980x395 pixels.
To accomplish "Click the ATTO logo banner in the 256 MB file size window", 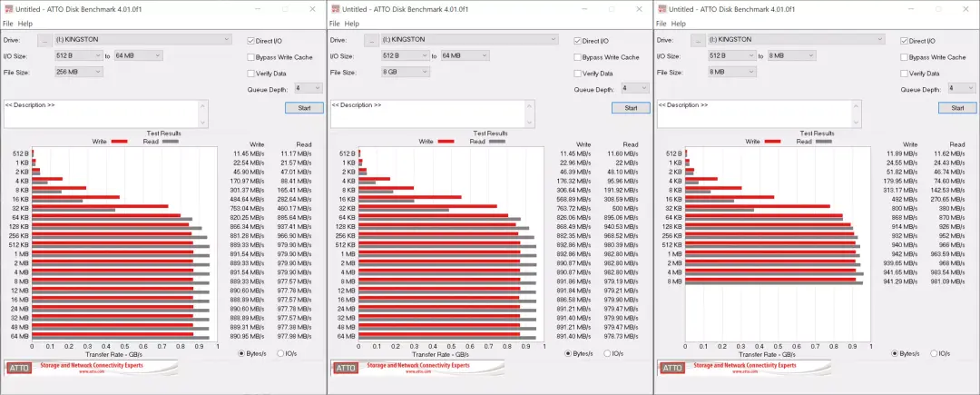I will coord(91,367).
